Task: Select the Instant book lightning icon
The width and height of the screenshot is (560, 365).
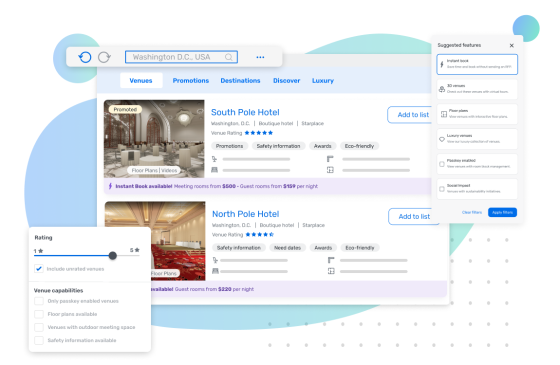Action: (442, 64)
